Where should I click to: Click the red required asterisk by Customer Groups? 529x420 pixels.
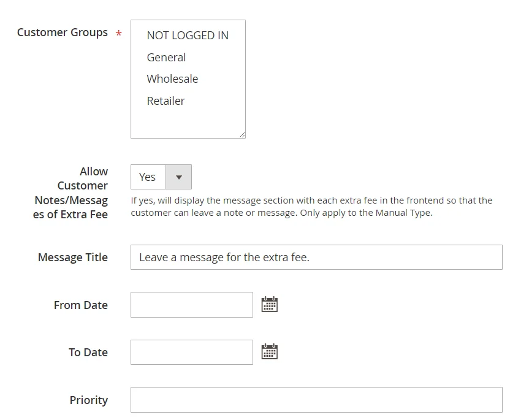pyautogui.click(x=118, y=34)
